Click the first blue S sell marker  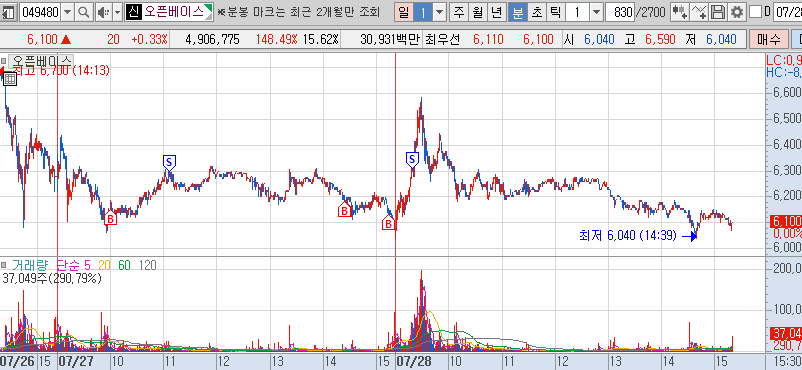(x=169, y=162)
